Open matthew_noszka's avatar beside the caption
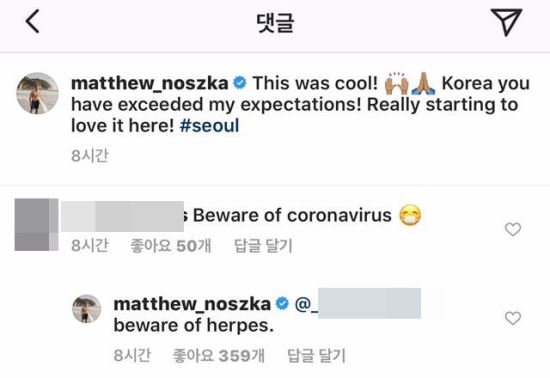This screenshot has width=550, height=378. tap(38, 93)
